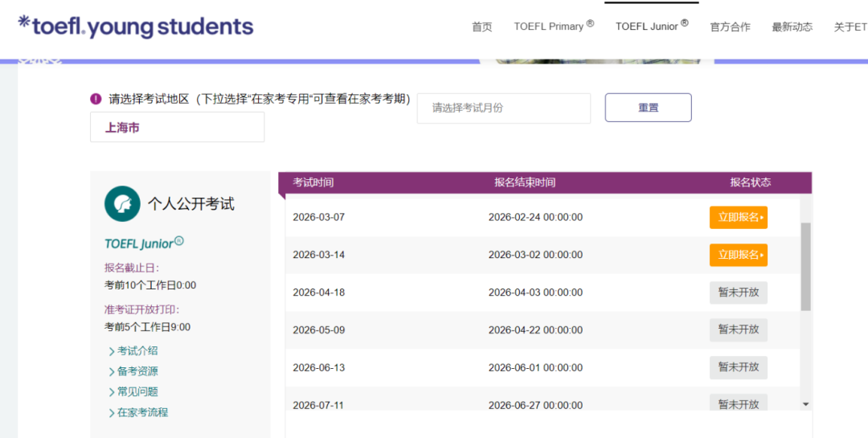Viewport: 868px width, 438px height.
Task: Click 暂未开放 for the 2026-06-13 exam
Action: point(739,367)
